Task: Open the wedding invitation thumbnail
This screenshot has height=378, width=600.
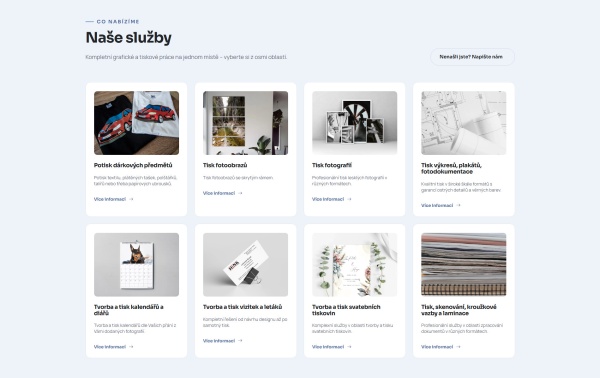Action: 354,264
